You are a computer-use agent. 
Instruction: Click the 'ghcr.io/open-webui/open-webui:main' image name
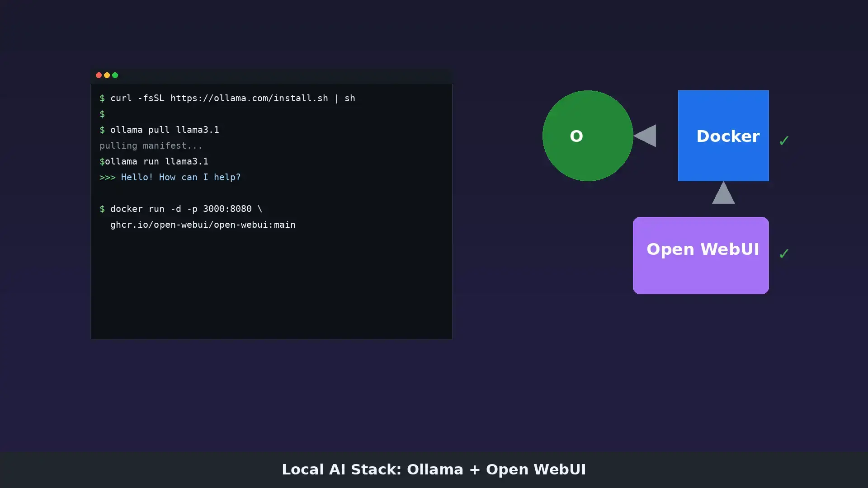(x=203, y=225)
